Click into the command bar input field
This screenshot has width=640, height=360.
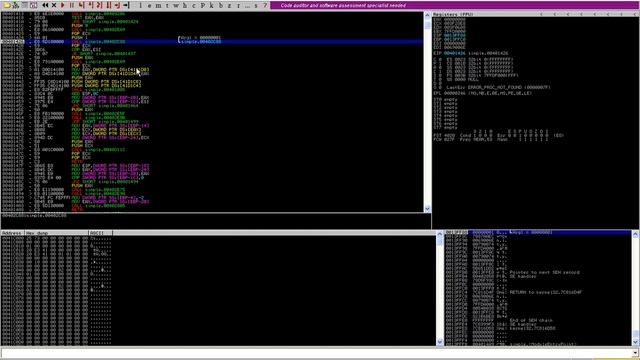point(316,352)
